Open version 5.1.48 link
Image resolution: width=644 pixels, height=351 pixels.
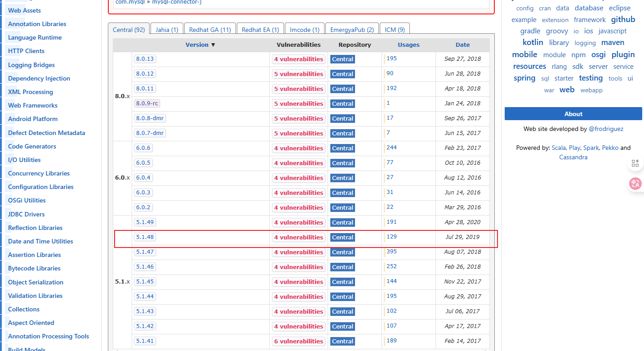145,237
